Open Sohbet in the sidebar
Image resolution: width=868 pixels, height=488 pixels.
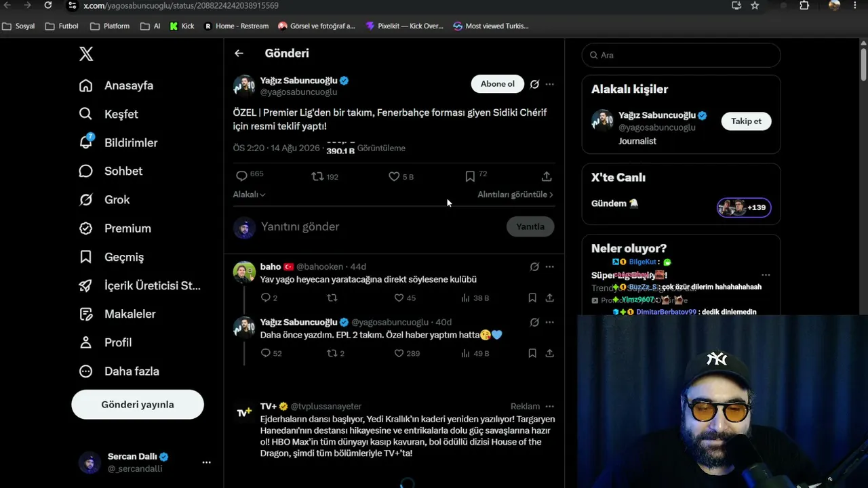pyautogui.click(x=111, y=171)
